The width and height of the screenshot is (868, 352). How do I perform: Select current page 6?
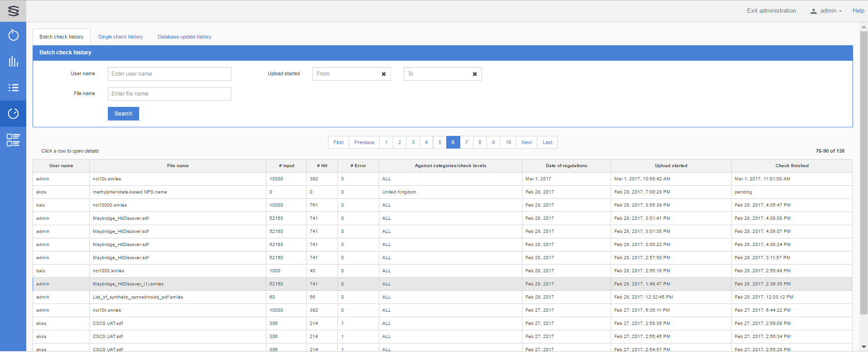[x=453, y=142]
